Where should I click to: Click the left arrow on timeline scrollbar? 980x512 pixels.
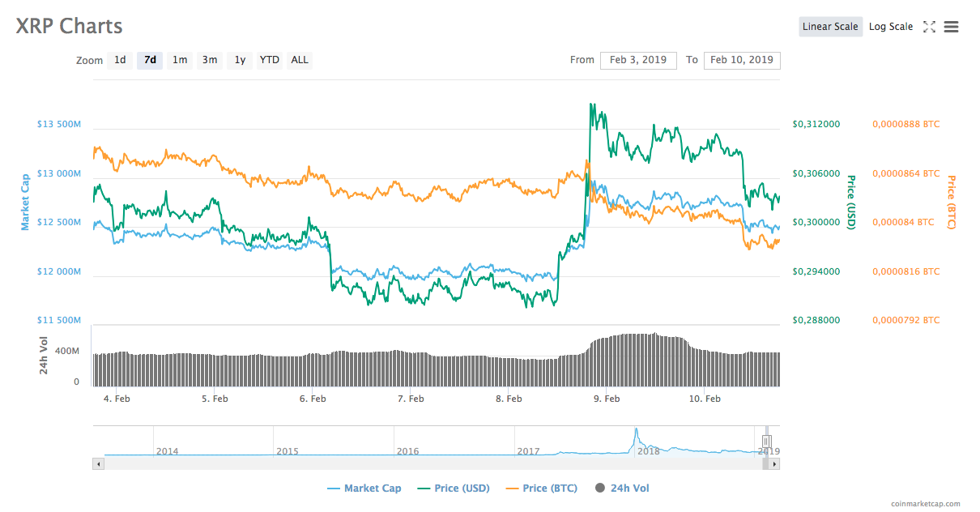98,463
